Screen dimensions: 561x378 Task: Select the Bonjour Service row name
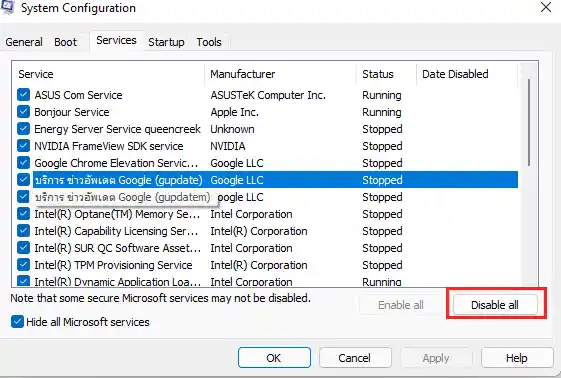click(x=72, y=112)
